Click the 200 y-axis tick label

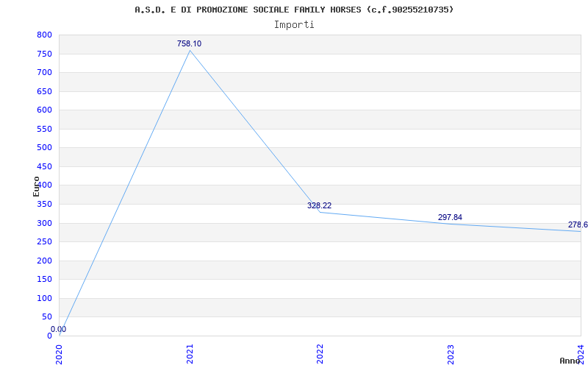click(x=44, y=261)
